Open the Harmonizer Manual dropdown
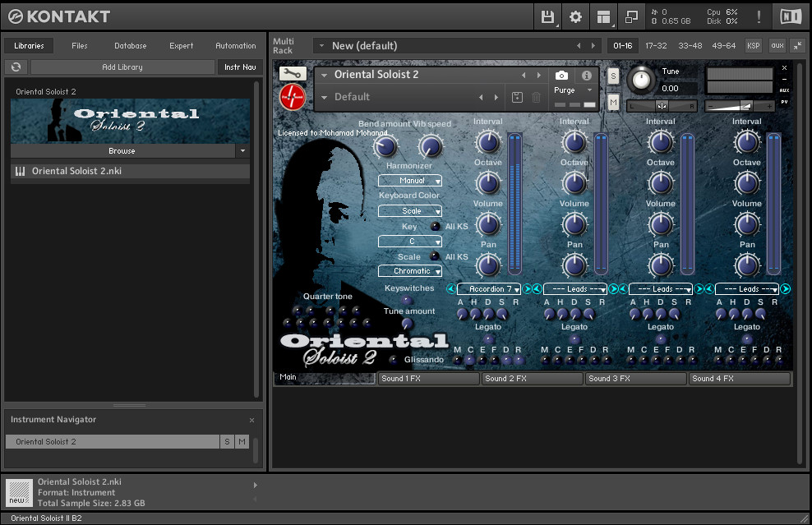Image resolution: width=812 pixels, height=525 pixels. (410, 181)
